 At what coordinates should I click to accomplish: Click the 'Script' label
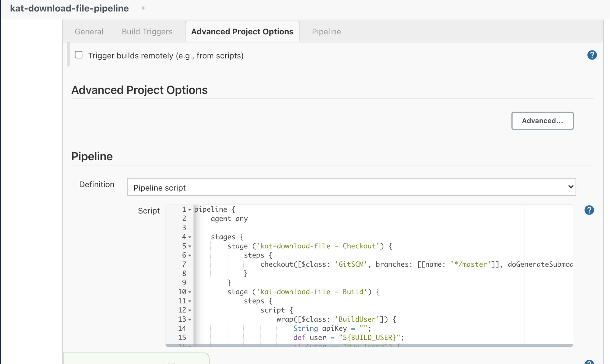pos(149,211)
